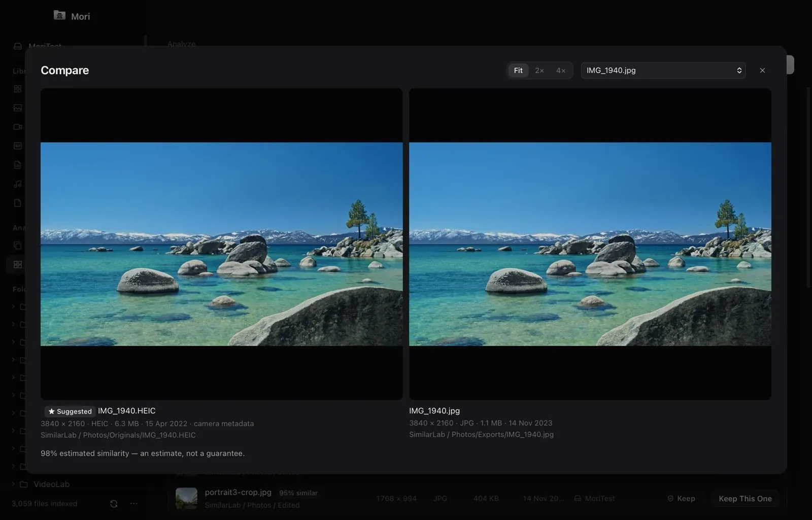The height and width of the screenshot is (520, 812).
Task: Click the JPG 1.1 MB metadata line
Action: 481,423
